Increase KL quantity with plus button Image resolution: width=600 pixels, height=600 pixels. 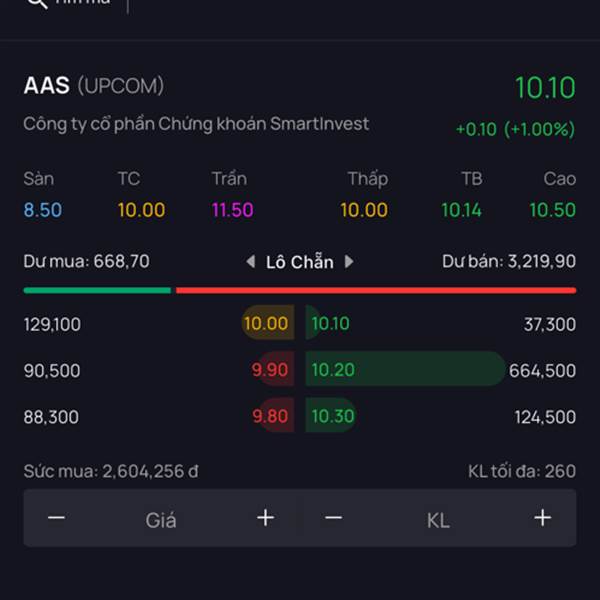pyautogui.click(x=542, y=517)
